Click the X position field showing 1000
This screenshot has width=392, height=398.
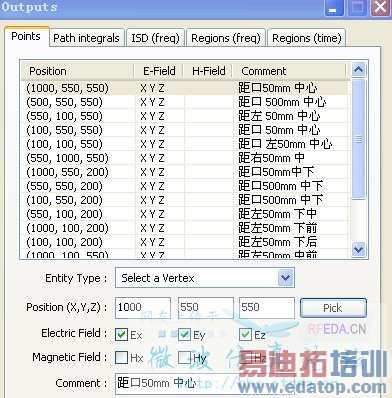(143, 307)
